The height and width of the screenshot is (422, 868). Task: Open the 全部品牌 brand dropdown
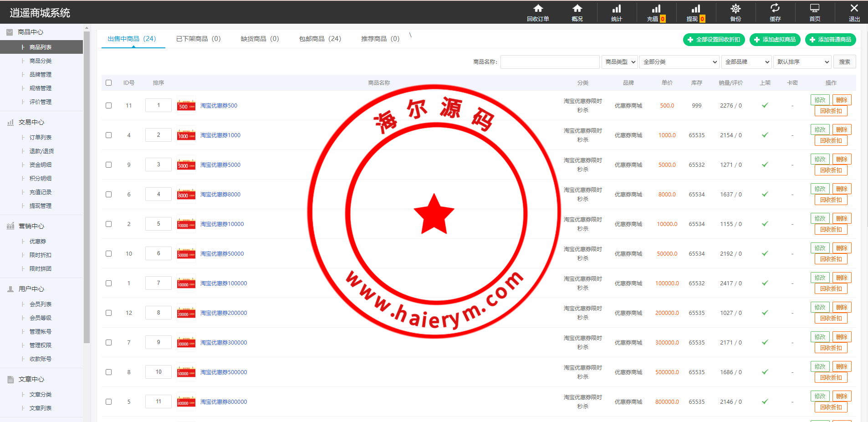point(746,62)
